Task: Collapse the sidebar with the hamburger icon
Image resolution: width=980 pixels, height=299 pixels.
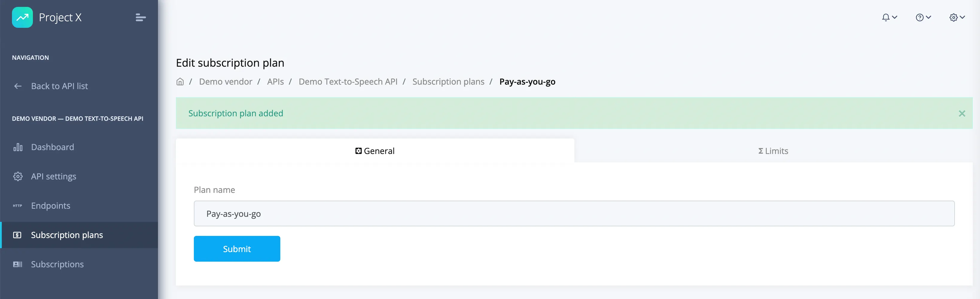Action: (140, 18)
